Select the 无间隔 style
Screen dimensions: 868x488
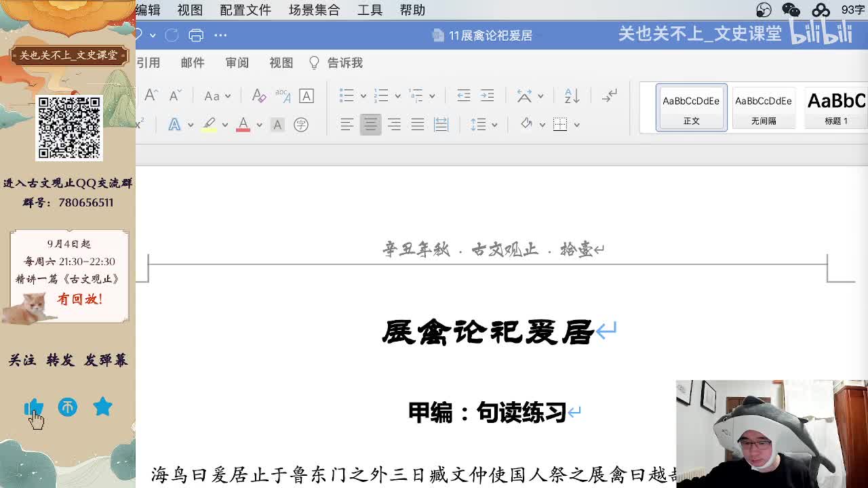coord(764,107)
